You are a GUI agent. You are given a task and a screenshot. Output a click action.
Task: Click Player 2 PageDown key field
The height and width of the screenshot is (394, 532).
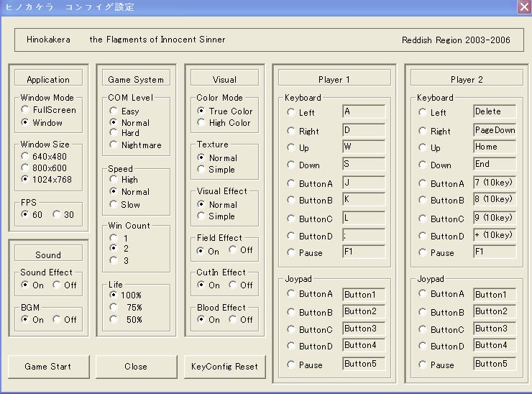[x=495, y=130]
